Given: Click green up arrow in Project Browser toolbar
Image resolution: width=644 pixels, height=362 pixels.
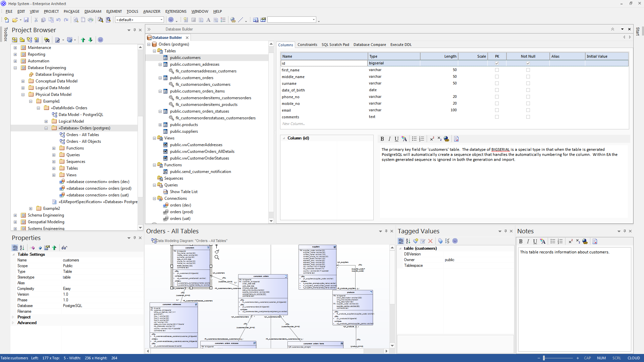Looking at the screenshot, I should click(83, 40).
